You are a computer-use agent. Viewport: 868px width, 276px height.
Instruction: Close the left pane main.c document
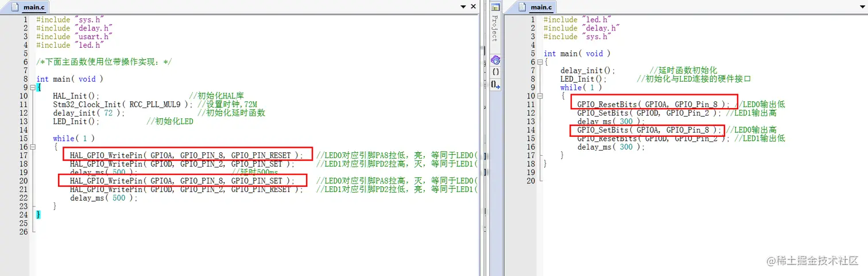click(473, 7)
